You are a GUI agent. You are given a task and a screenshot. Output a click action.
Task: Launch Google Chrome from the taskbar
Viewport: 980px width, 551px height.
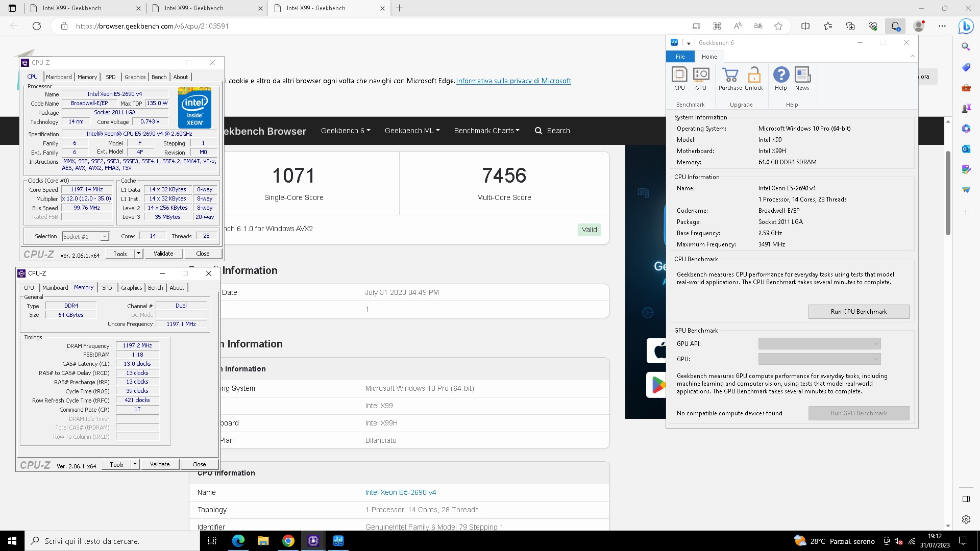click(x=288, y=541)
